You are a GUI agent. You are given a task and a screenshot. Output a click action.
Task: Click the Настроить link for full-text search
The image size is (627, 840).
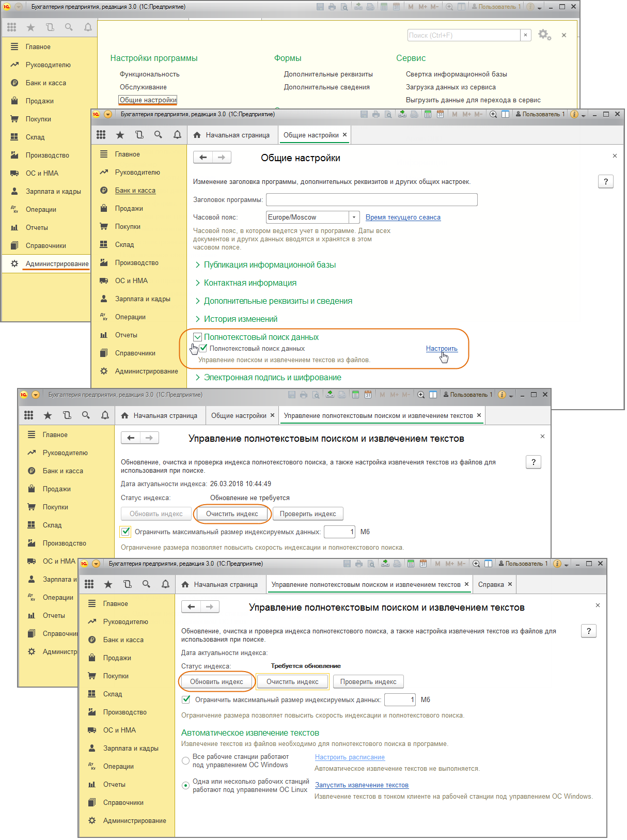pos(442,348)
